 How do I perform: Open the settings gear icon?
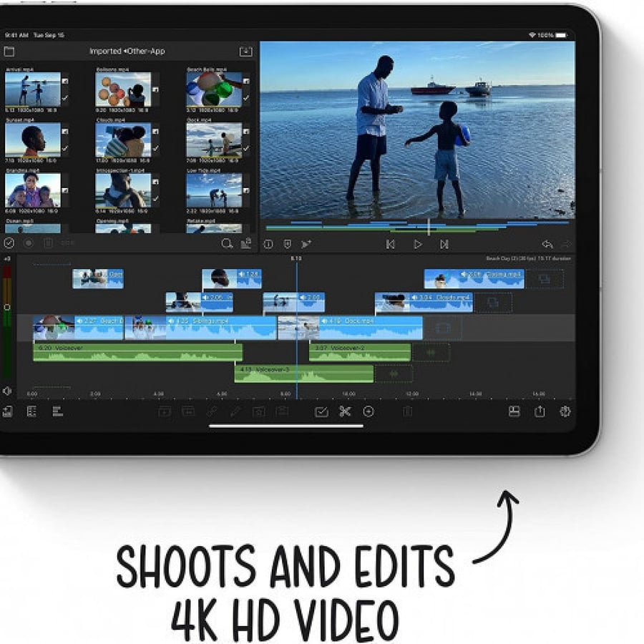[565, 411]
